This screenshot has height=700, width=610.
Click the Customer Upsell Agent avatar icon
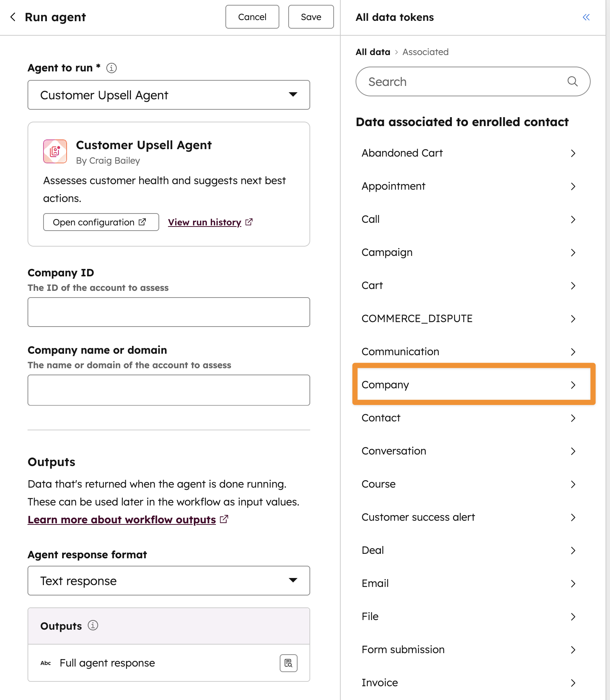pos(55,151)
